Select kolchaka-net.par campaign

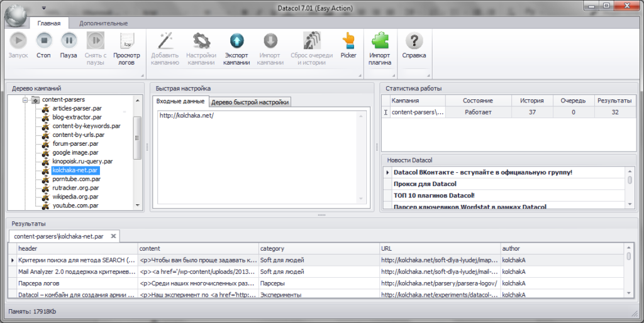[x=75, y=170]
